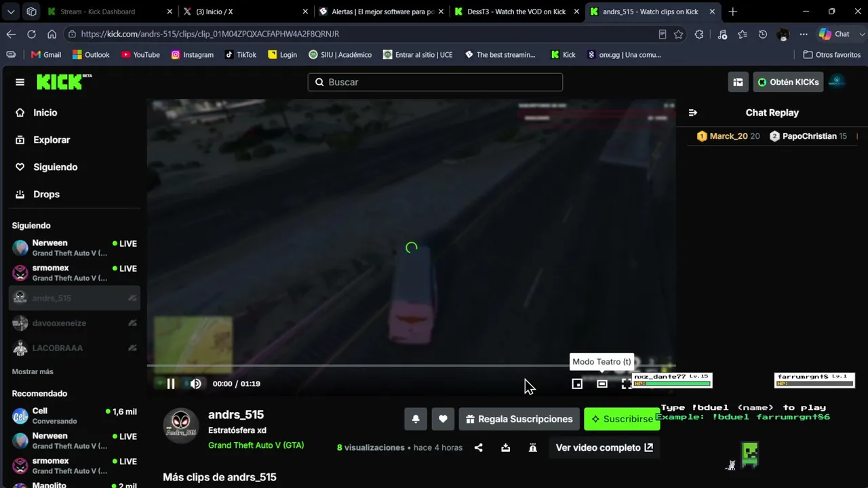Switch to the Alertas software tab
This screenshot has height=488, width=868.
click(x=380, y=12)
